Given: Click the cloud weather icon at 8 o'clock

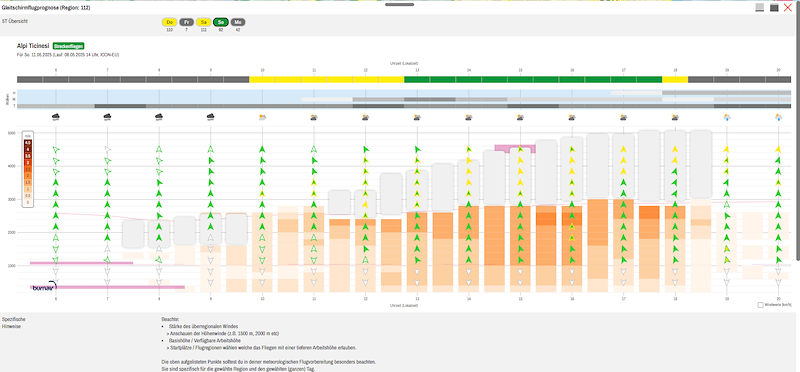Looking at the screenshot, I should click(159, 117).
